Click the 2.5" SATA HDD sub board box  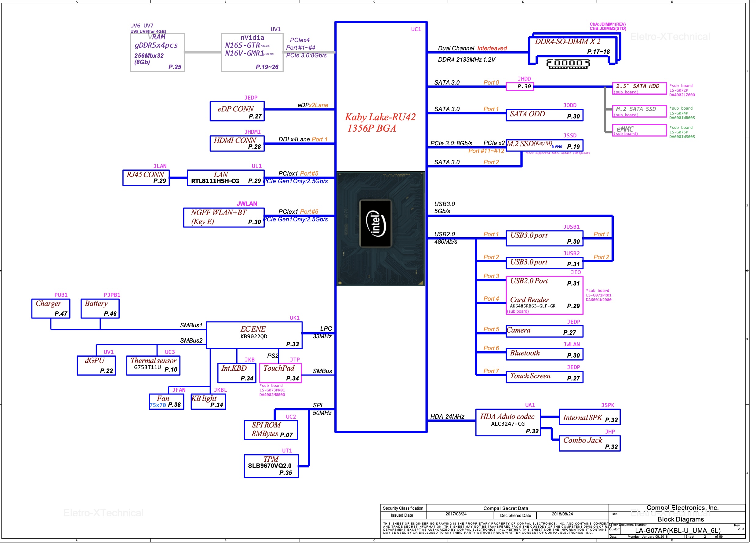coord(639,88)
